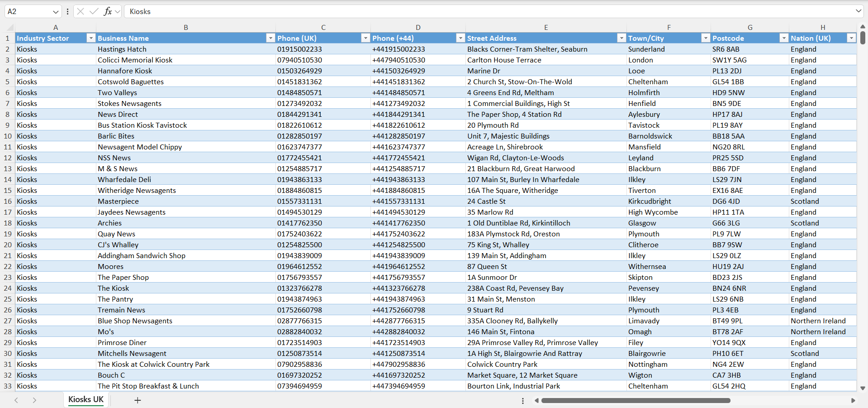Select column B header
This screenshot has height=408, width=868.
pos(186,27)
